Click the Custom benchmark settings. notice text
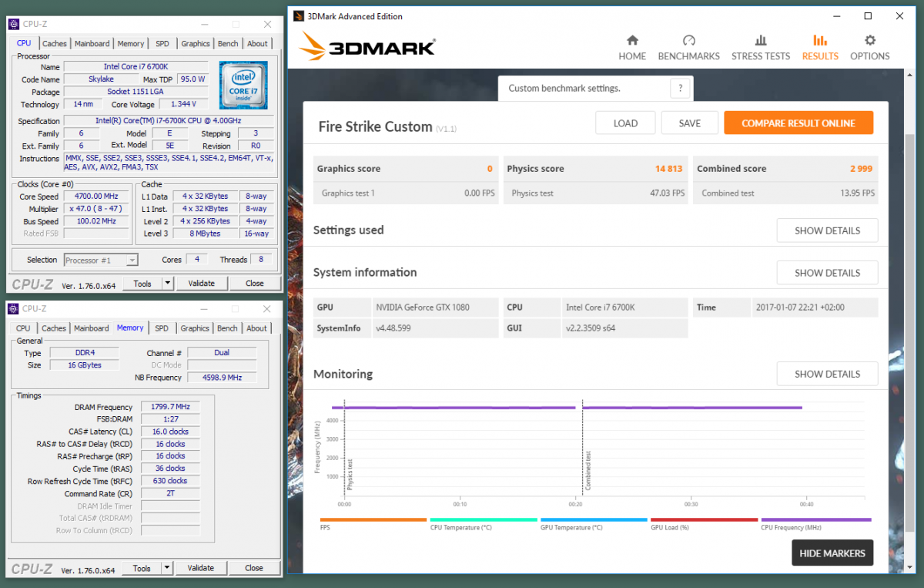The image size is (924, 588). click(x=564, y=89)
